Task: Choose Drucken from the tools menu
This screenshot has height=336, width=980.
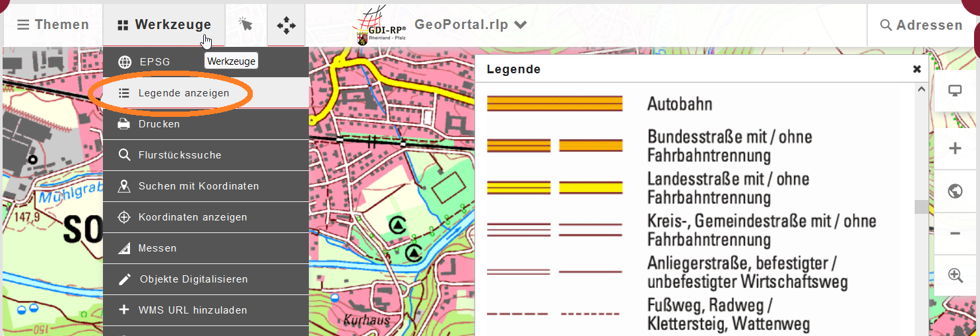Action: 206,124
